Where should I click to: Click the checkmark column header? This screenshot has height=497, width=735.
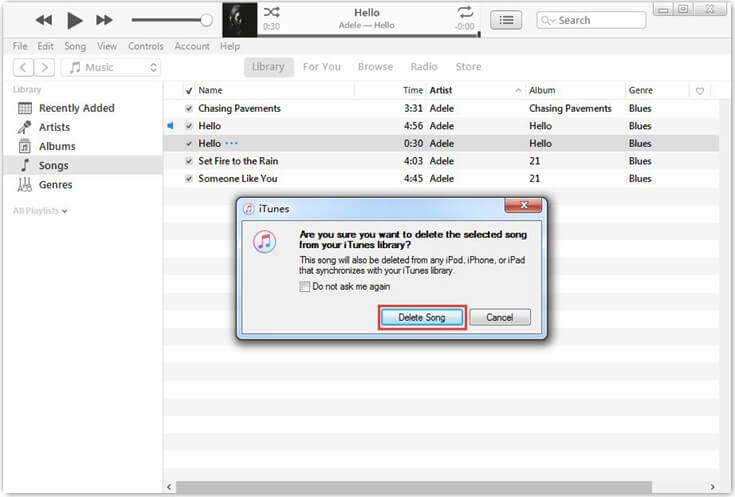click(x=189, y=90)
